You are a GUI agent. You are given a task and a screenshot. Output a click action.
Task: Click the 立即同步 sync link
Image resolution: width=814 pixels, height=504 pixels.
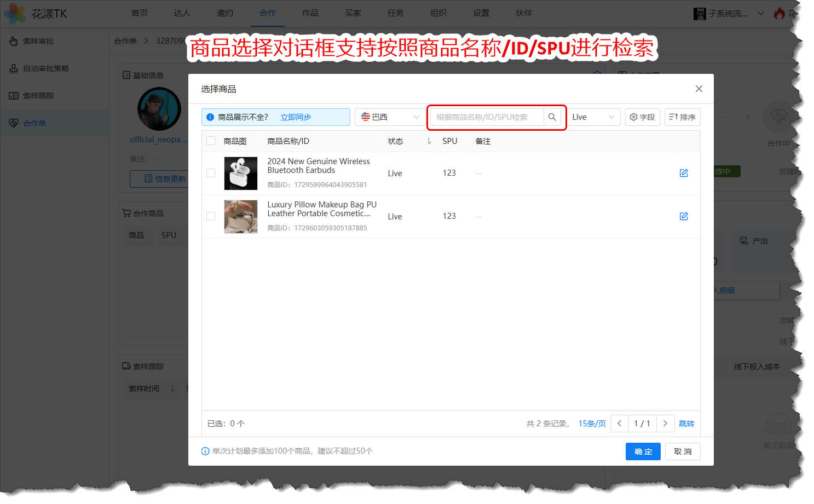pos(296,117)
